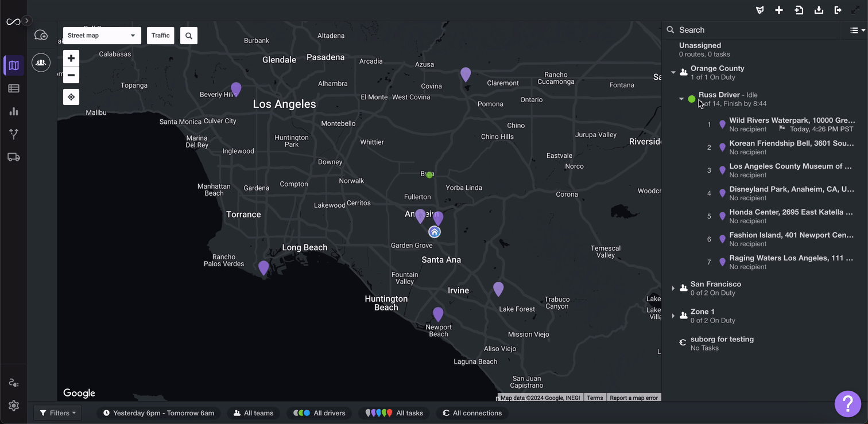This screenshot has width=868, height=424.
Task: Collapse the Russ Driver task list
Action: pos(681,99)
